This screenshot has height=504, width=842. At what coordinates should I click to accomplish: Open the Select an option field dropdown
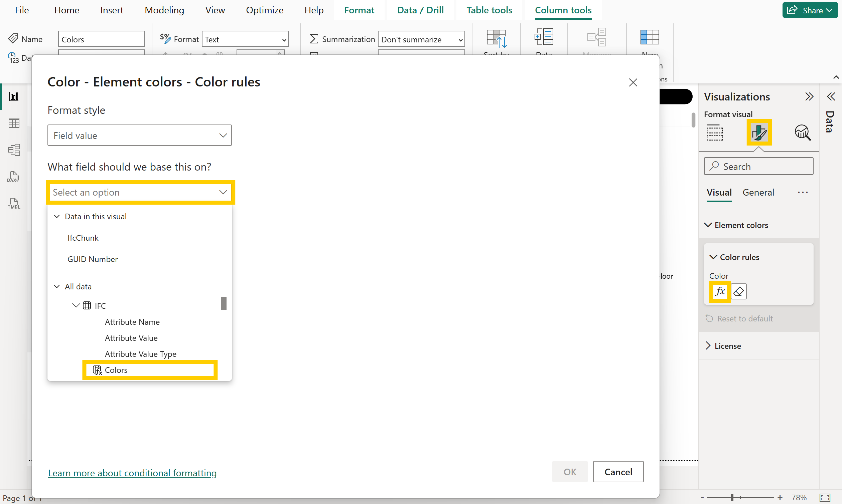pos(140,192)
